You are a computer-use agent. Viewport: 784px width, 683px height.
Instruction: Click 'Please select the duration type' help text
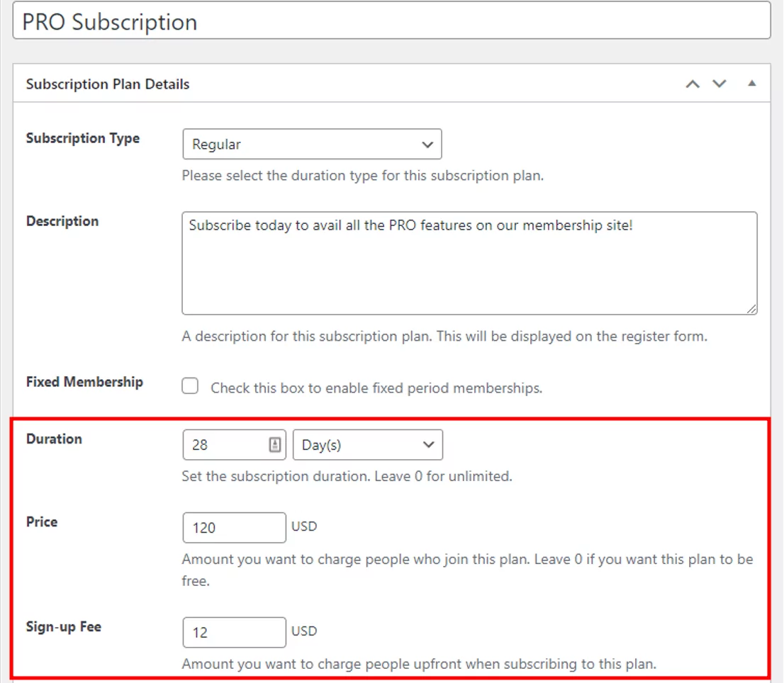363,176
